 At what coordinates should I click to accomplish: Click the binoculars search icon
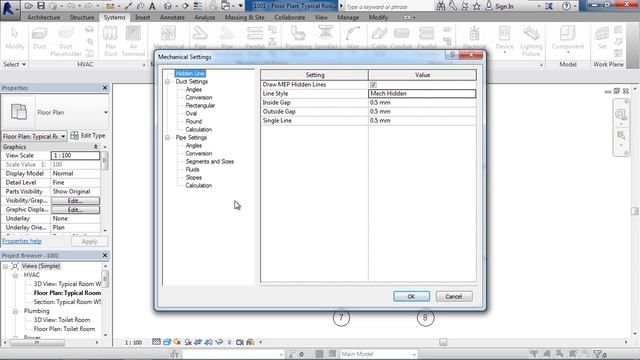(441, 6)
